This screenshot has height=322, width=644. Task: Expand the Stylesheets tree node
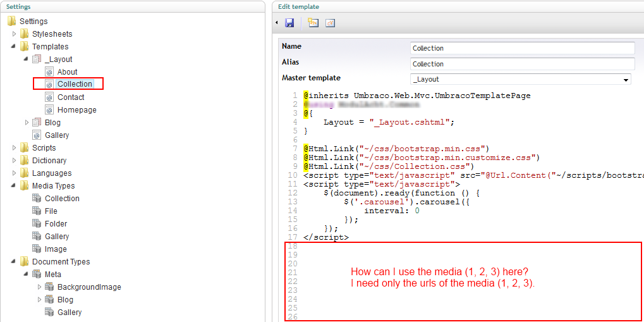pyautogui.click(x=15, y=34)
